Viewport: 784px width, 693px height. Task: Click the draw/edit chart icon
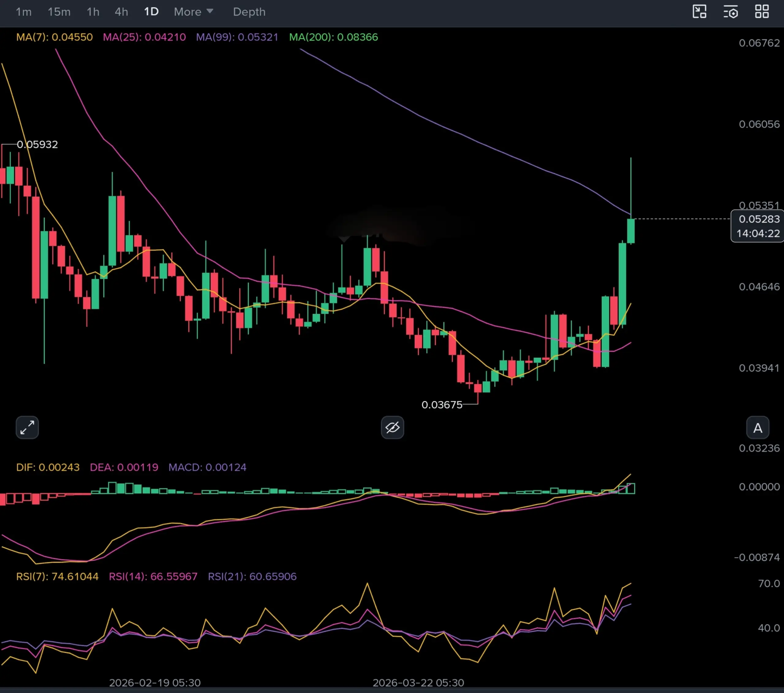(699, 12)
